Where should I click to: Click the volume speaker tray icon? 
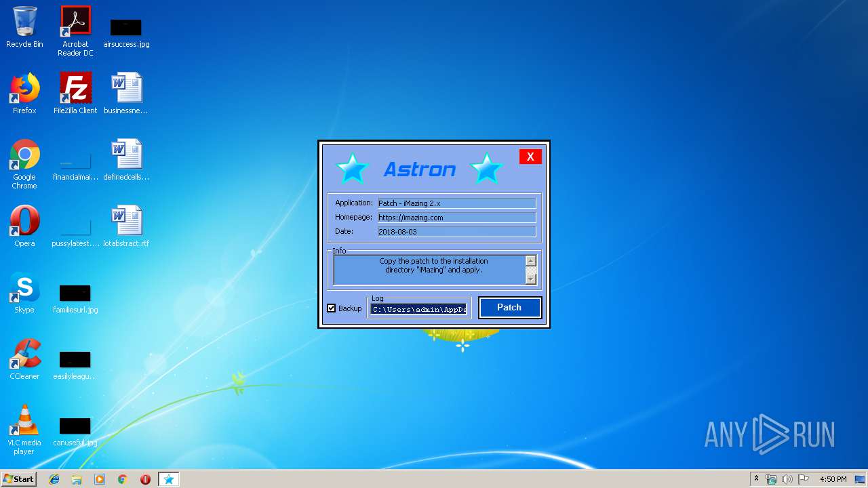pos(787,479)
